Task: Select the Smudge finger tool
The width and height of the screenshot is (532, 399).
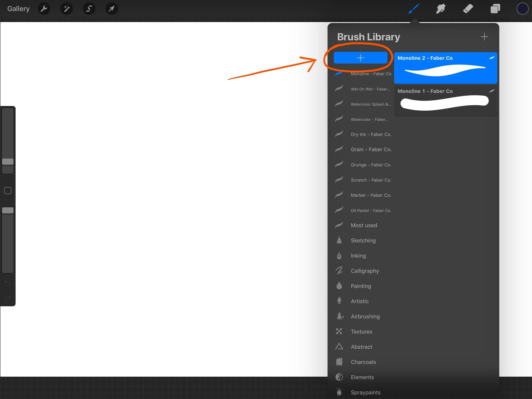Action: click(x=441, y=9)
